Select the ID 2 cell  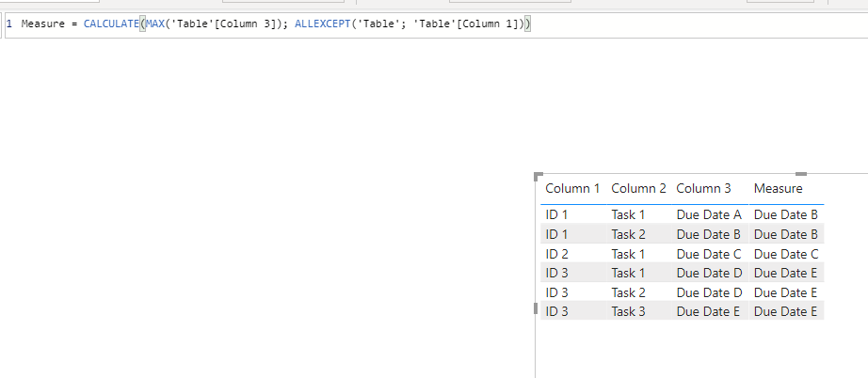(x=557, y=254)
